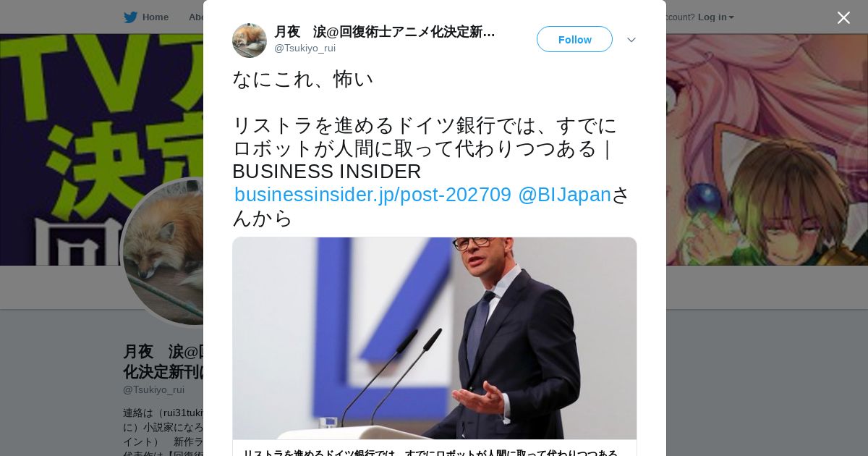The width and height of the screenshot is (868, 456).
Task: Expand the tweet options chevron menu
Action: (x=631, y=40)
